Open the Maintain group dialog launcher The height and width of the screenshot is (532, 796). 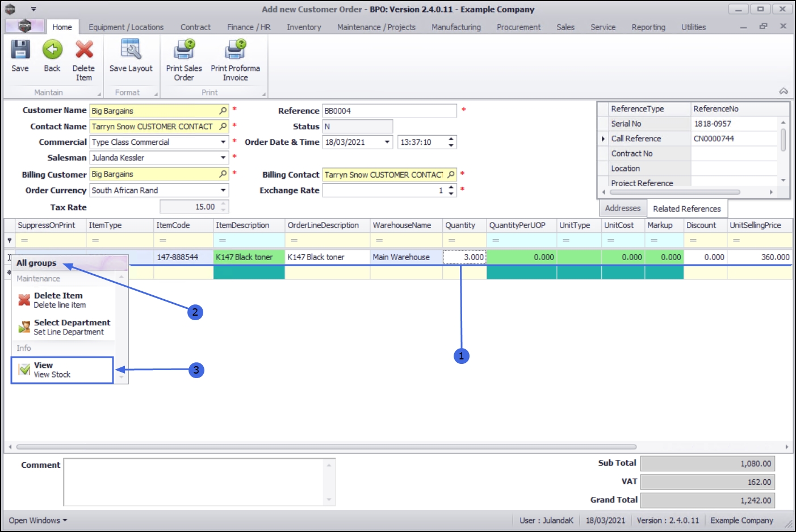[x=99, y=94]
